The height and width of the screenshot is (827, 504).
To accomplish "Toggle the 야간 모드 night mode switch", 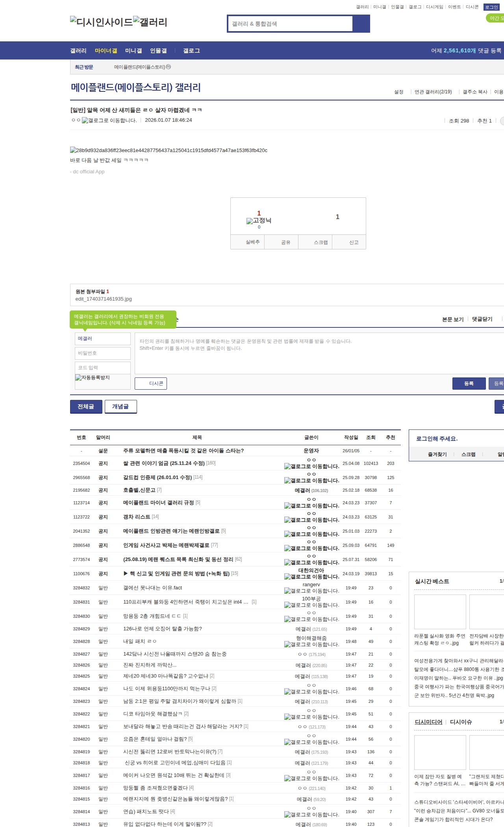I will pyautogui.click(x=495, y=18).
